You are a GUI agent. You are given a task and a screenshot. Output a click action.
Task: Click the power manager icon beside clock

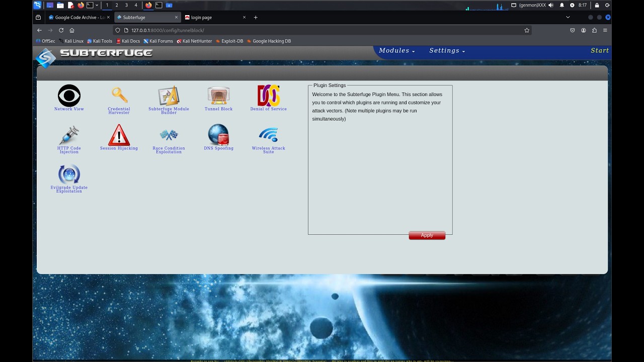click(x=572, y=5)
